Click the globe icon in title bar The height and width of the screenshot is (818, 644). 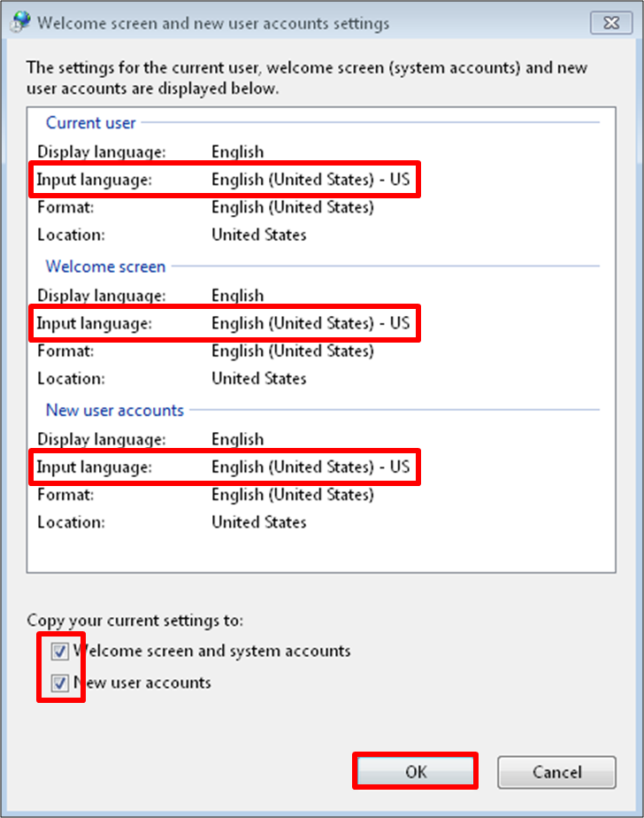[x=21, y=22]
